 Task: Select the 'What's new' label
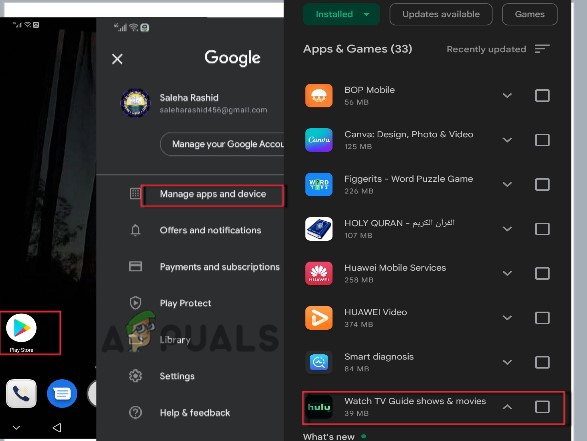pyautogui.click(x=329, y=437)
